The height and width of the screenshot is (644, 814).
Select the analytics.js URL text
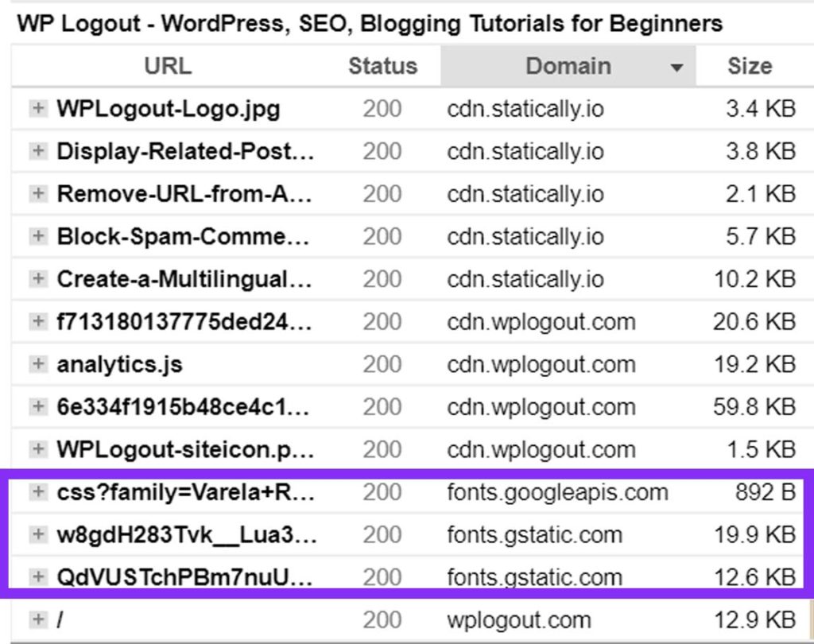pos(119,365)
